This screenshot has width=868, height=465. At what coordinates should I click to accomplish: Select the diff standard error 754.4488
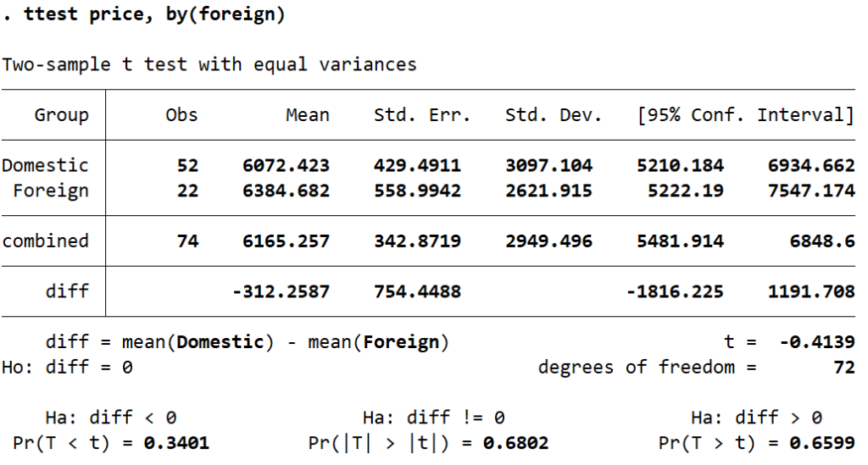click(417, 291)
